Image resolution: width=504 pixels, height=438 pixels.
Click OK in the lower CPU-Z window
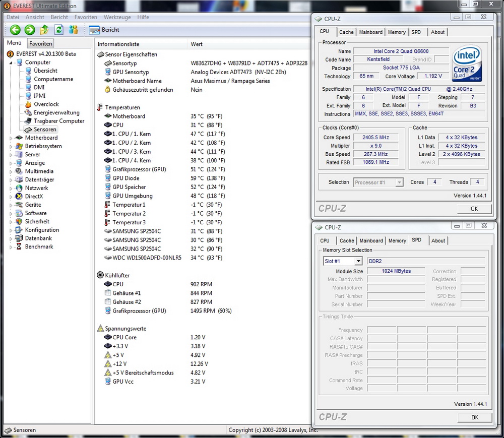click(475, 417)
